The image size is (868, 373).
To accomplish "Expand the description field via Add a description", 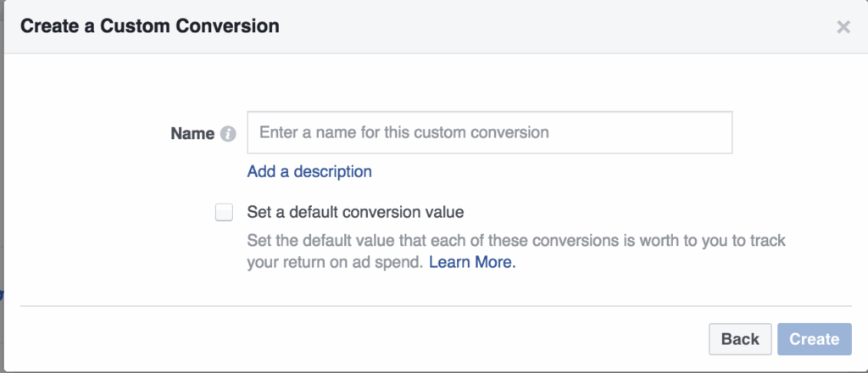I will 309,171.
